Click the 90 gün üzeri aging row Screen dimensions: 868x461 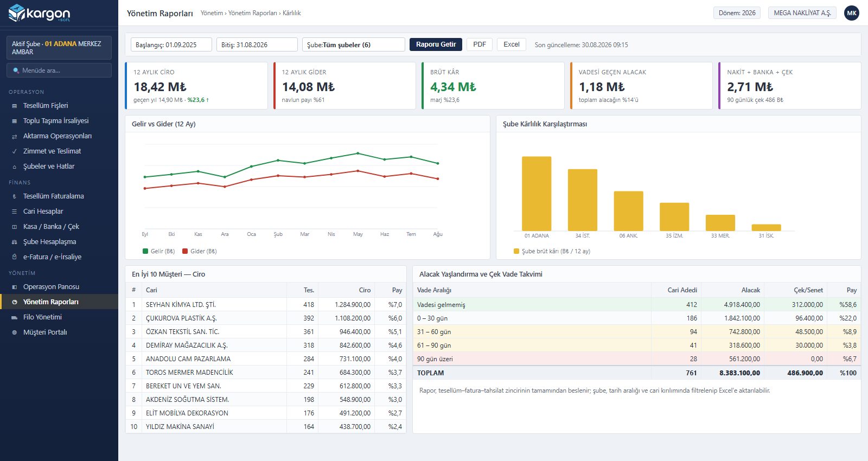click(x=637, y=359)
